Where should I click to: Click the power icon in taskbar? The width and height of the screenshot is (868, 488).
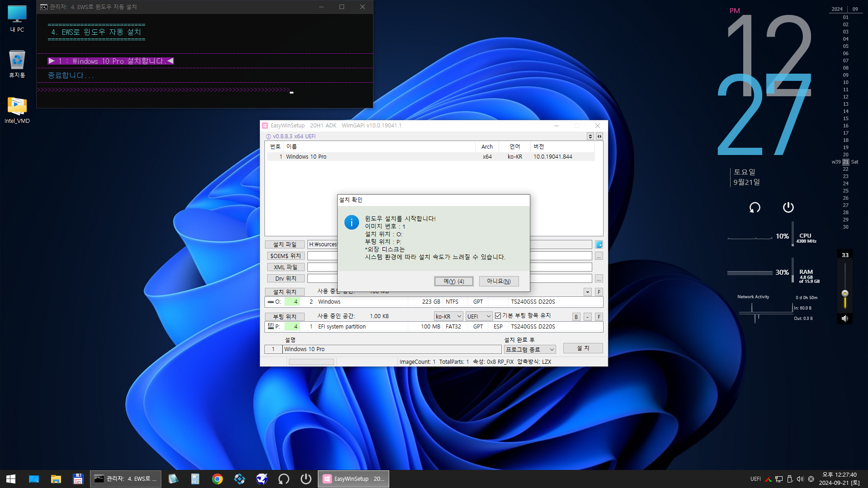pos(306,479)
